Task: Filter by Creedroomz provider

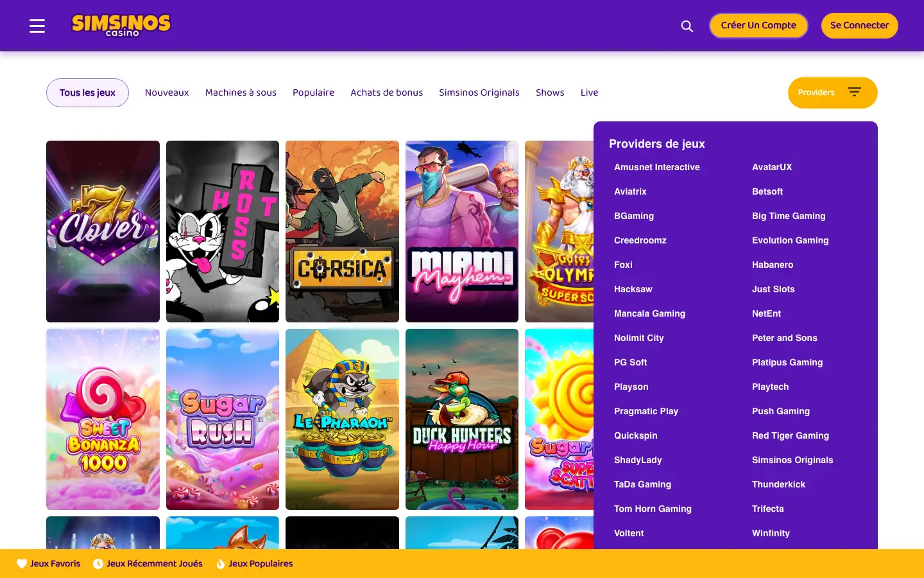Action: tap(640, 240)
